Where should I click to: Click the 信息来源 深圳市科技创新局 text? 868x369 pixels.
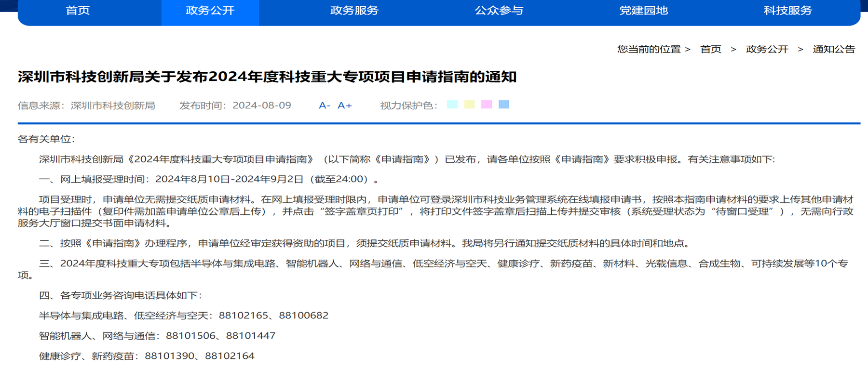click(86, 105)
